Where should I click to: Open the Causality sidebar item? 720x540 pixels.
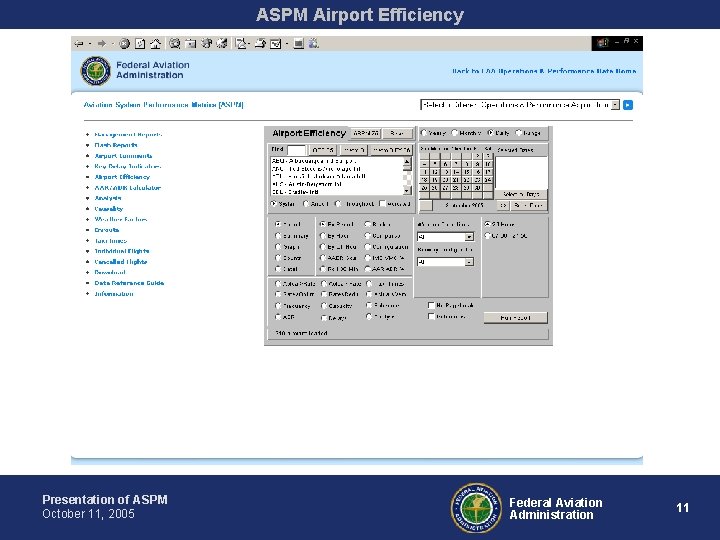point(108,208)
